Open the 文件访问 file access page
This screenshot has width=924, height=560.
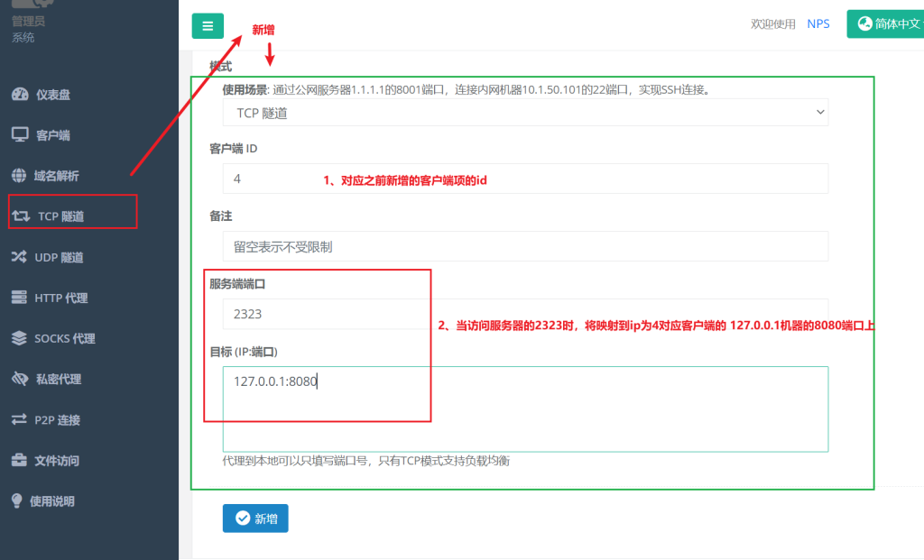pyautogui.click(x=56, y=460)
